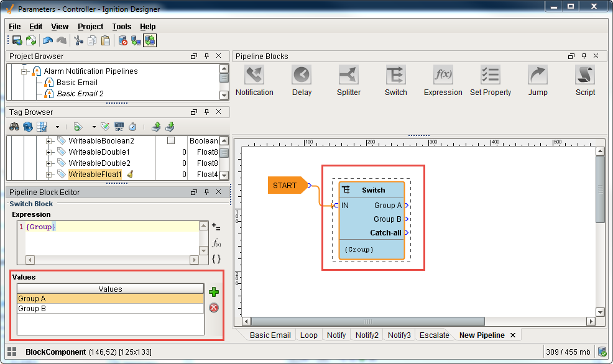This screenshot has height=364, width=613.
Task: Open the View menu
Action: (60, 27)
